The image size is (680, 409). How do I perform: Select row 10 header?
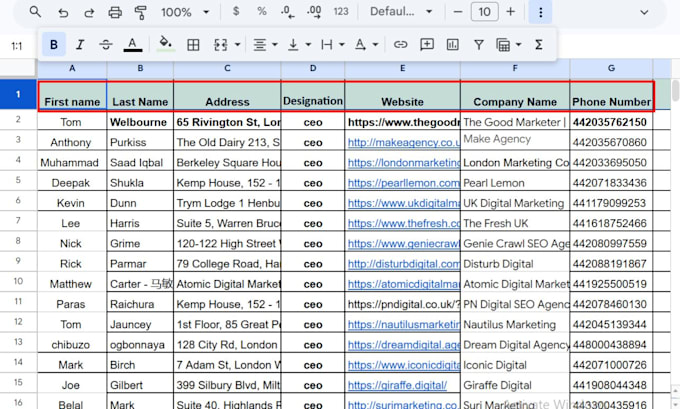click(18, 281)
